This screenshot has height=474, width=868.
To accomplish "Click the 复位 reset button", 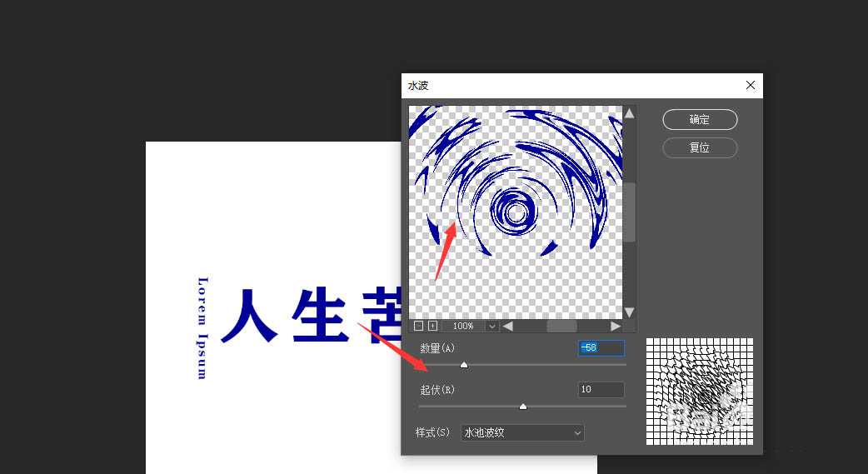I will [x=700, y=147].
